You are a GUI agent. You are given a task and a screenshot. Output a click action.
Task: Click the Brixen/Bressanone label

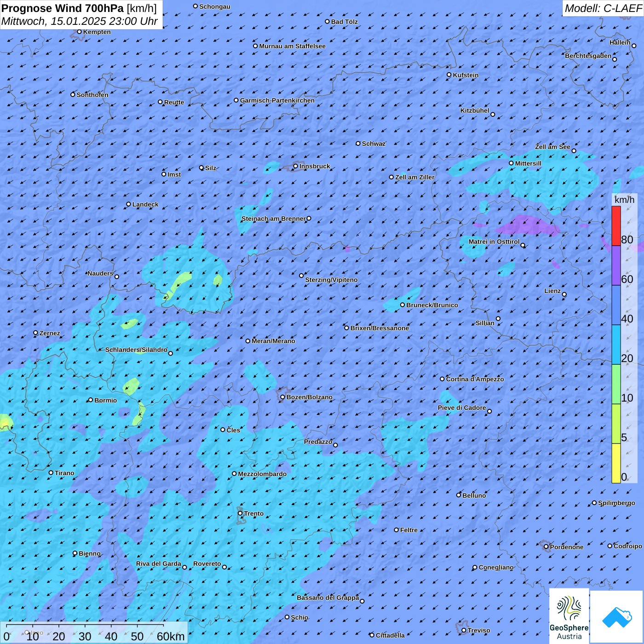[379, 328]
